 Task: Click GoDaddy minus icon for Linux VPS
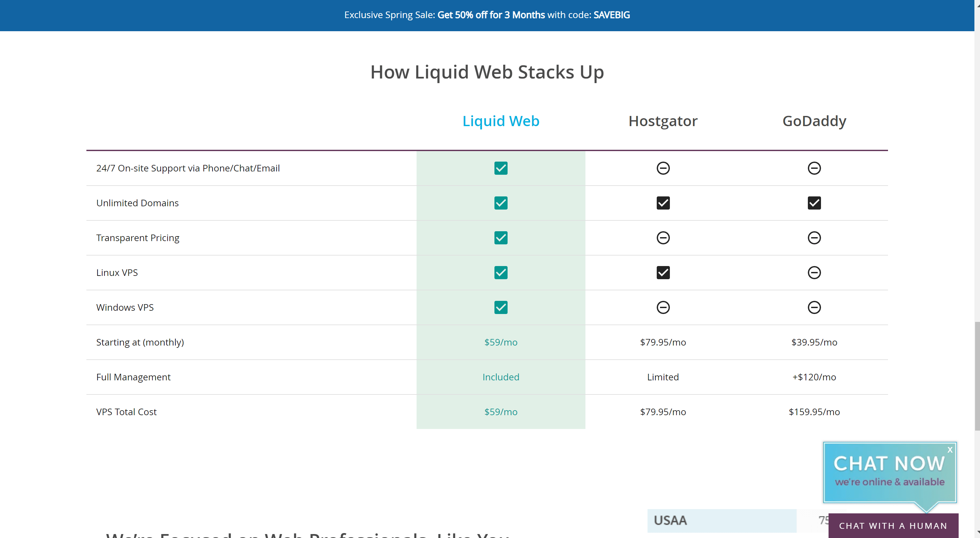[x=814, y=273]
